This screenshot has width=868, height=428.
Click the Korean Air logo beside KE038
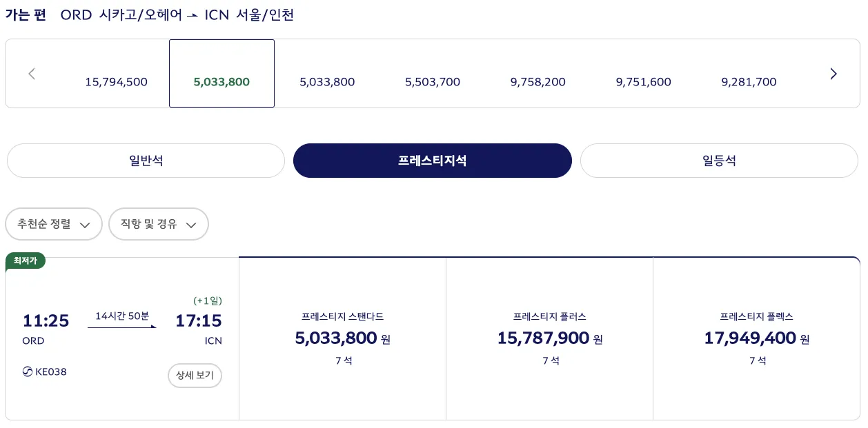point(28,372)
